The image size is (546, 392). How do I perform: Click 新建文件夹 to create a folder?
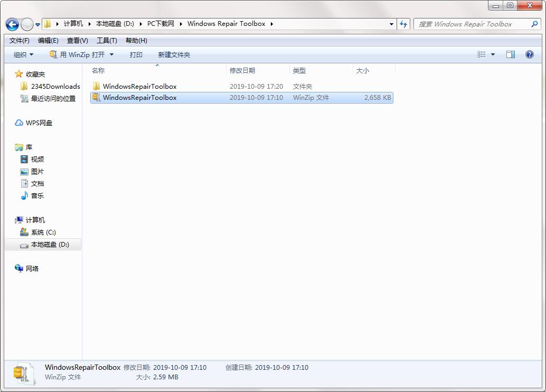(174, 55)
